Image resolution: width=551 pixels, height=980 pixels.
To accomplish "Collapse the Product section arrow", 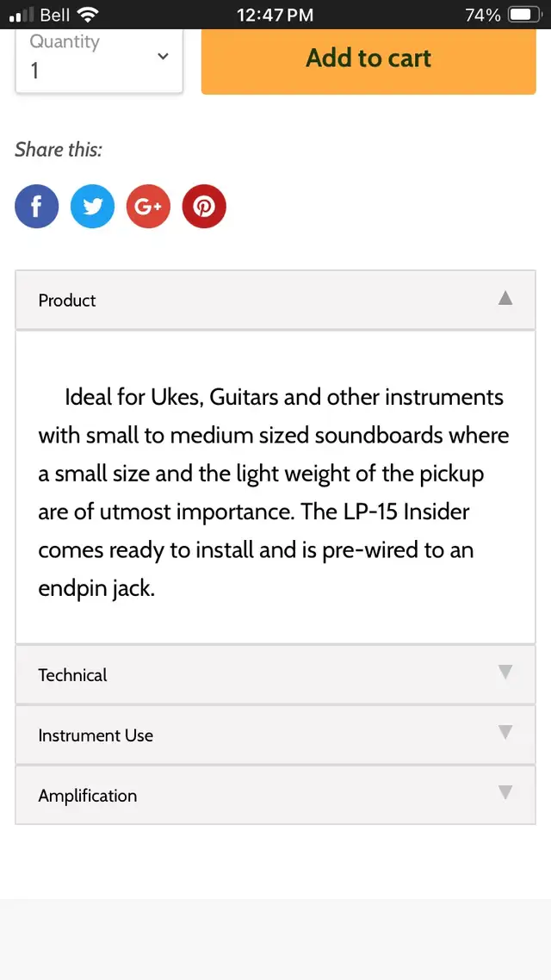I will tap(505, 298).
